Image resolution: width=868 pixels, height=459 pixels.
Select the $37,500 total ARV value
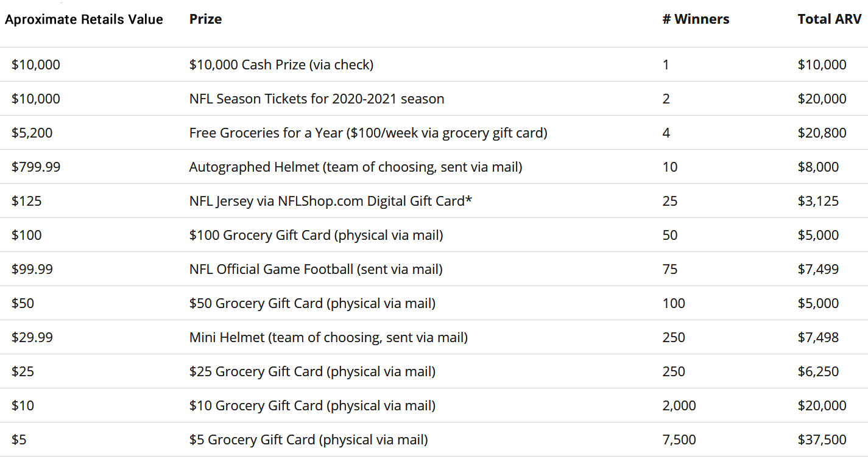[822, 440]
